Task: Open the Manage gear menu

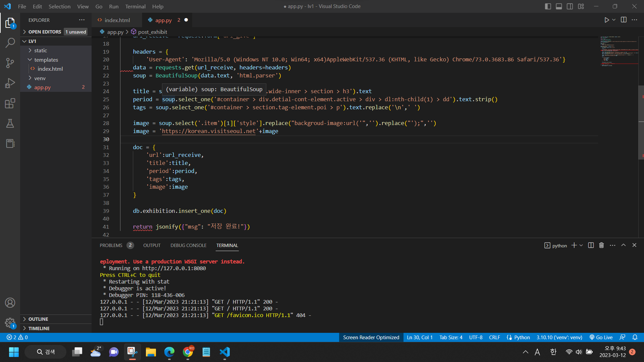Action: pos(10,323)
